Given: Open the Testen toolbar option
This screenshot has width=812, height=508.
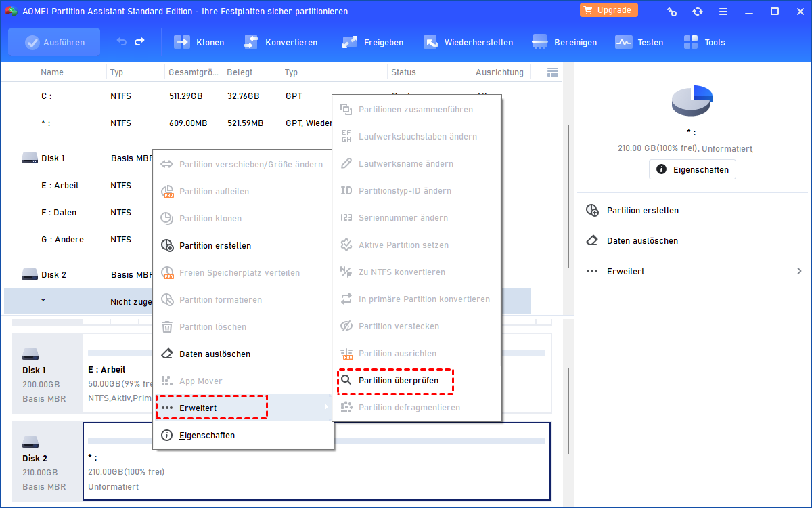Looking at the screenshot, I should click(x=639, y=42).
